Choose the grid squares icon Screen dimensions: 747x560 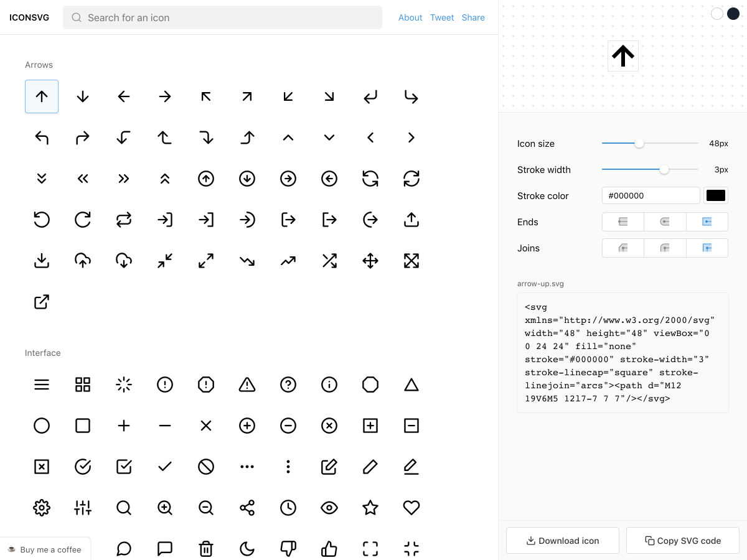(83, 385)
